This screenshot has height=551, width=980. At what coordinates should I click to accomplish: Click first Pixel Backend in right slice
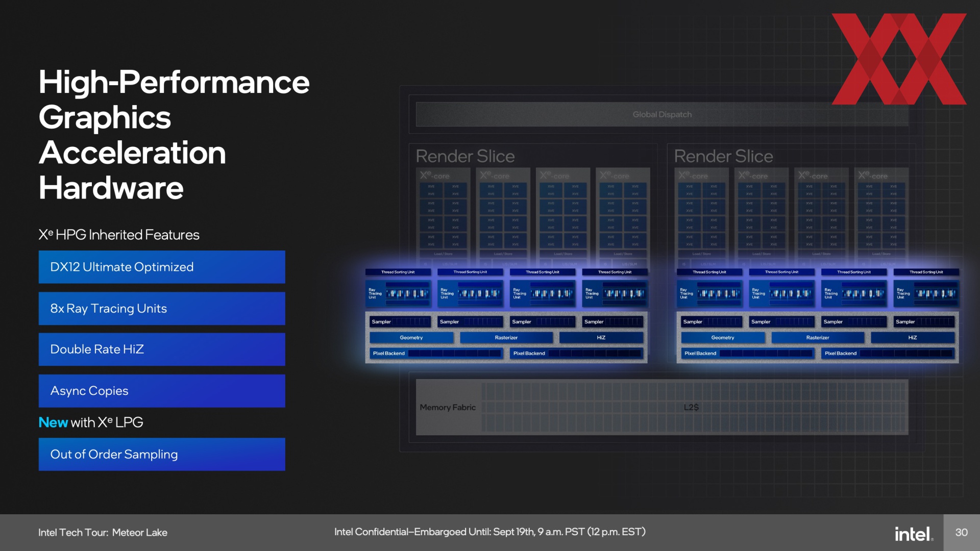748,354
